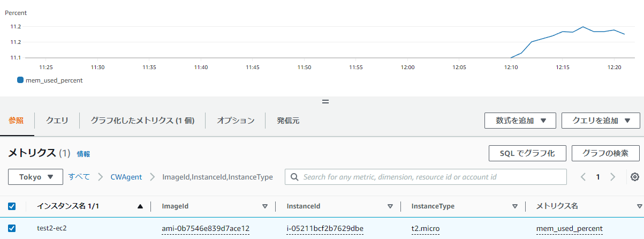Expand the クエリを追加 dropdown
Viewport: 644px width, 239px height.
(600, 121)
